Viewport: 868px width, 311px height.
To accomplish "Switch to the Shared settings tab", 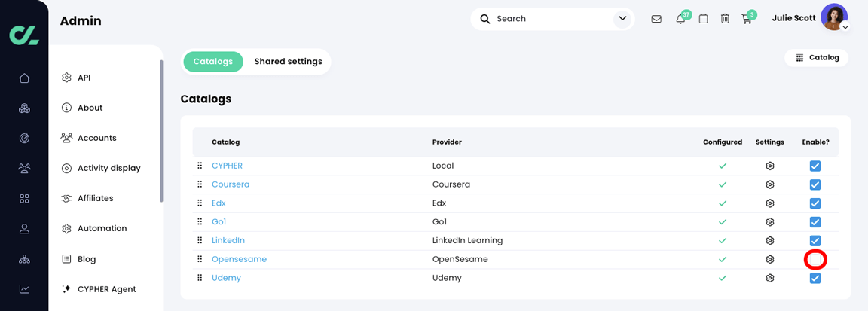I will 288,62.
